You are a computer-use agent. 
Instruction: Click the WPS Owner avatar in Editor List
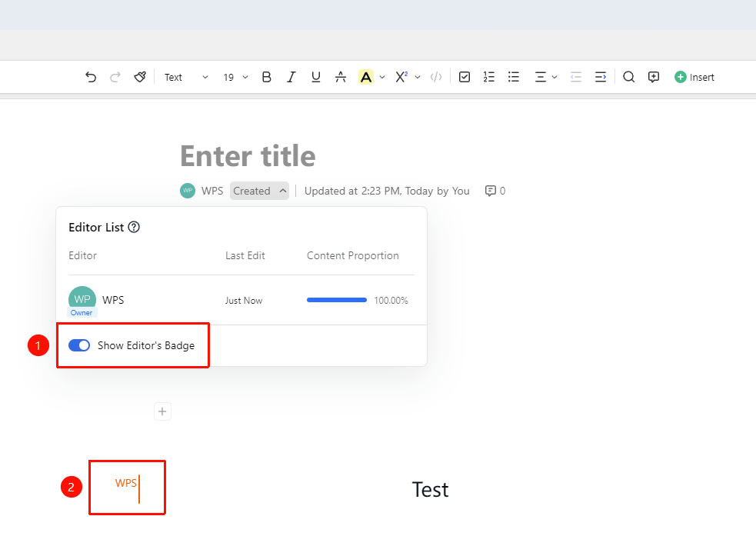82,300
